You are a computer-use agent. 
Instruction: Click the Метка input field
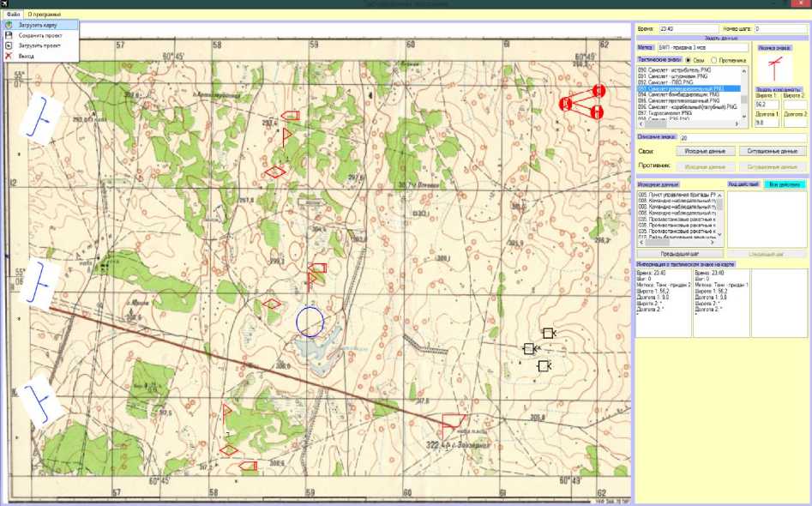pyautogui.click(x=702, y=47)
